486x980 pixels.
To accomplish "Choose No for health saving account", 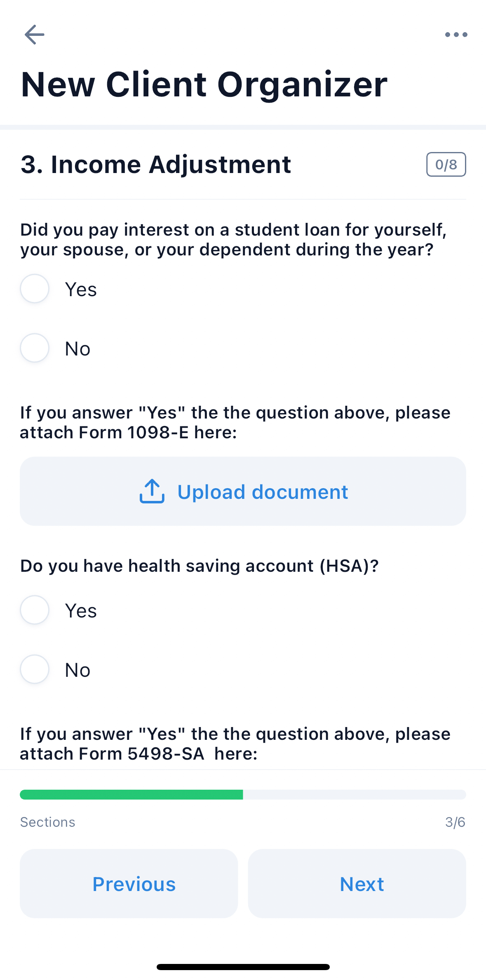I will (x=35, y=669).
